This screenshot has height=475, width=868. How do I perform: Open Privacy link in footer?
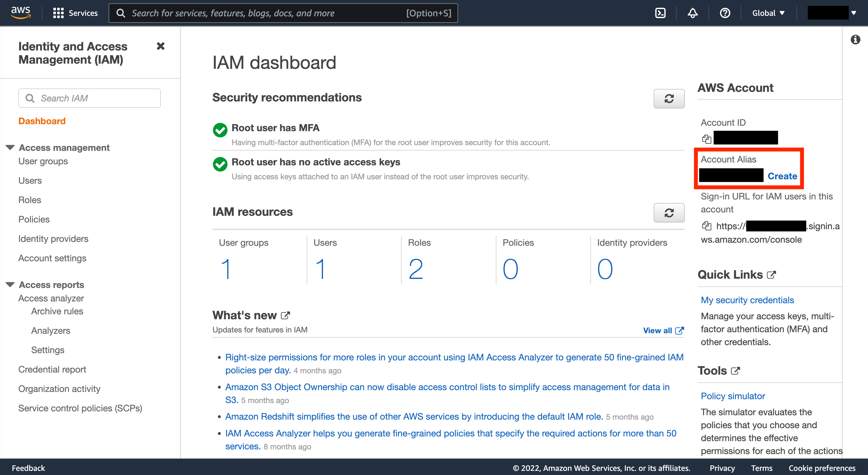coord(722,468)
